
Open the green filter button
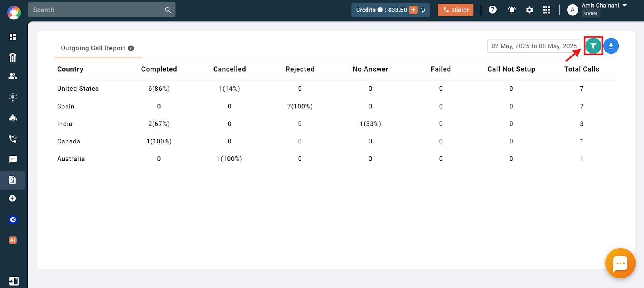pyautogui.click(x=593, y=46)
